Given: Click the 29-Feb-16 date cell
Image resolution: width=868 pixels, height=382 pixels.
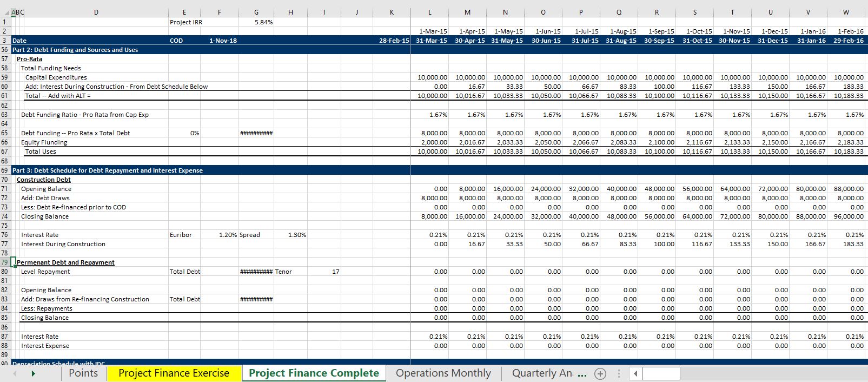Looking at the screenshot, I should [849, 41].
